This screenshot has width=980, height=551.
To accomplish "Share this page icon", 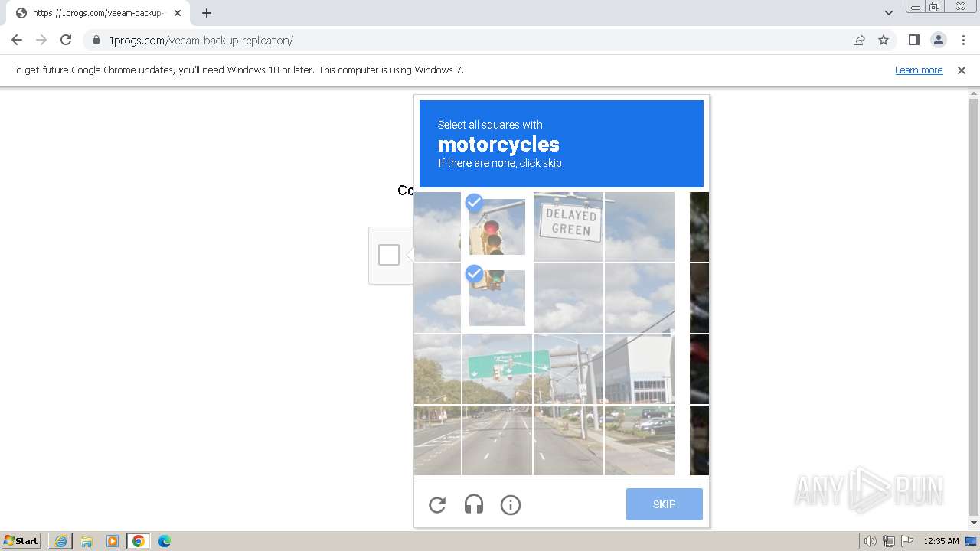I will pos(859,40).
